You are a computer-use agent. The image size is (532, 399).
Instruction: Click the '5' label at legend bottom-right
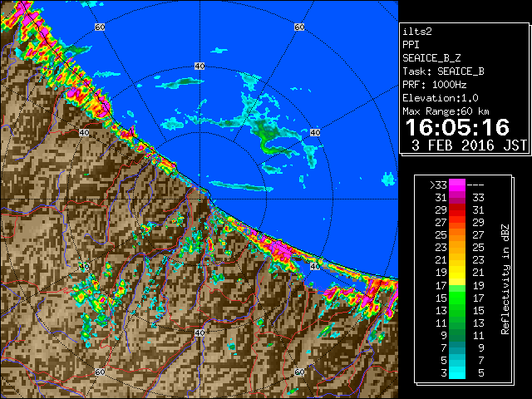pyautogui.click(x=481, y=373)
